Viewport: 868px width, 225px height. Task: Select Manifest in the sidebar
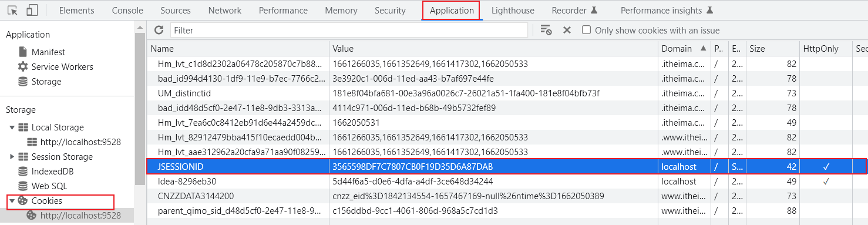(x=49, y=52)
